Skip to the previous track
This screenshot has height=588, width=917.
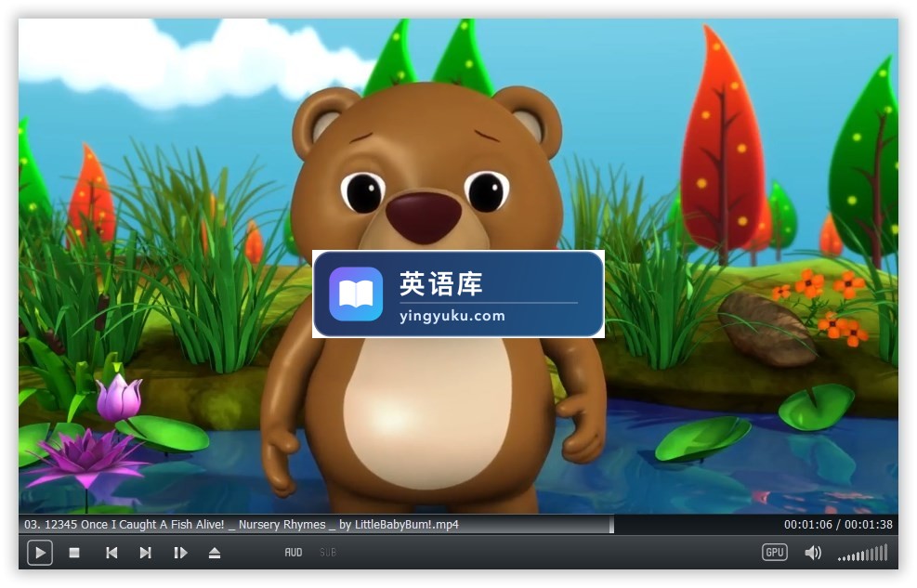pos(111,553)
